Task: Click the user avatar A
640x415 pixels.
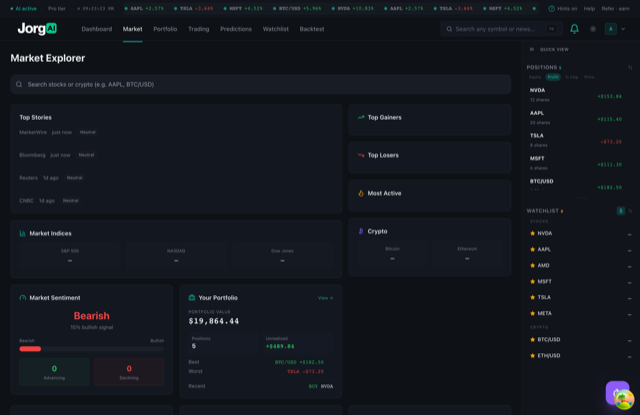Action: 611,29
